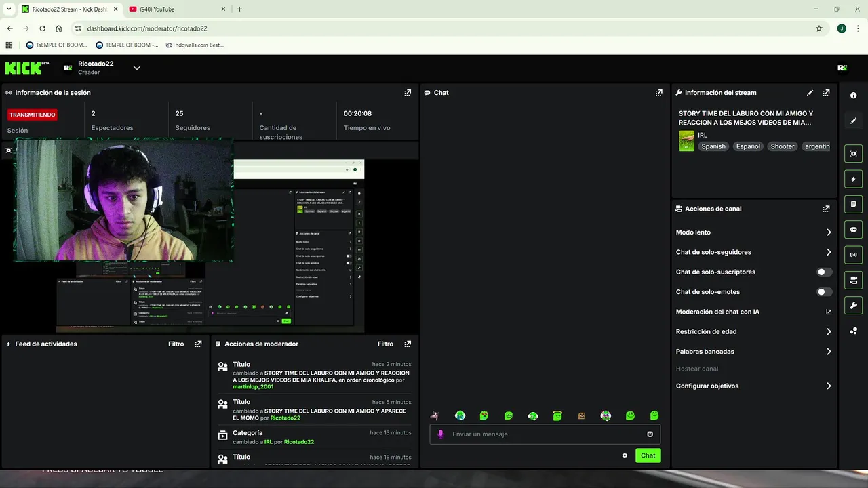Viewport: 868px width, 488px height.
Task: Open the browser apps grid icon
Action: click(x=9, y=45)
